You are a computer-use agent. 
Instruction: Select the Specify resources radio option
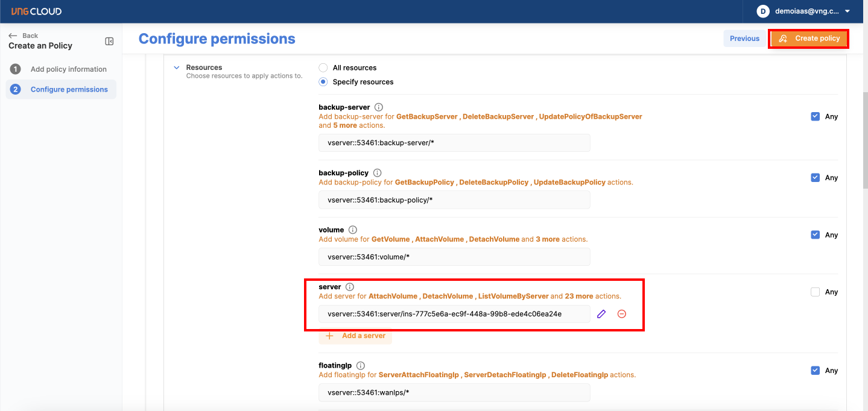click(x=323, y=82)
